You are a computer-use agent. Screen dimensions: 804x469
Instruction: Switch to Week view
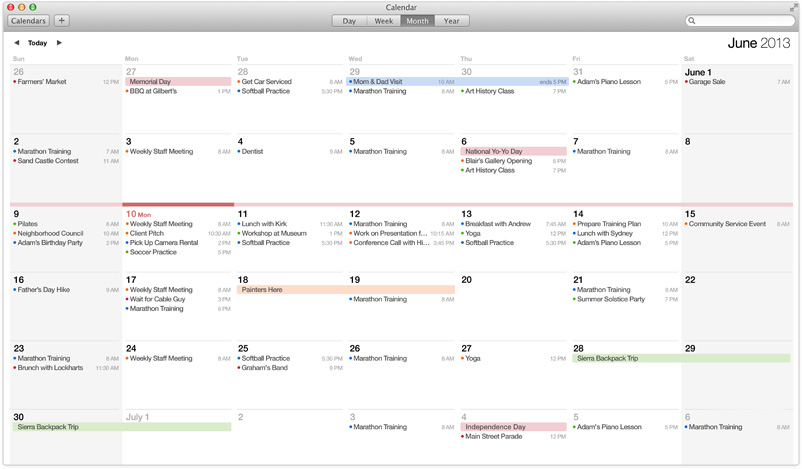384,21
